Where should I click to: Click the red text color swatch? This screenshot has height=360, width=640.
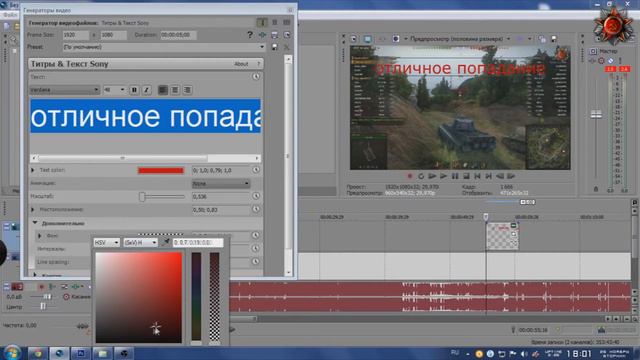click(161, 170)
